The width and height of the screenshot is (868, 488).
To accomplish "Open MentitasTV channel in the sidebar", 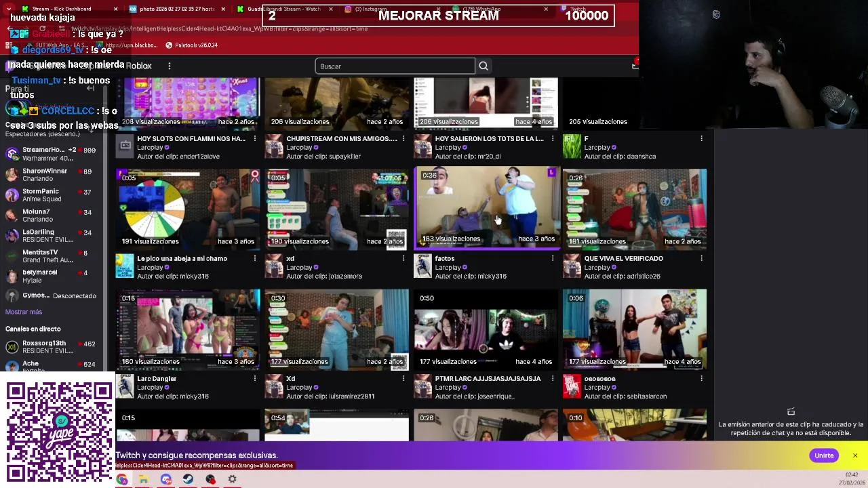I will pos(51,256).
